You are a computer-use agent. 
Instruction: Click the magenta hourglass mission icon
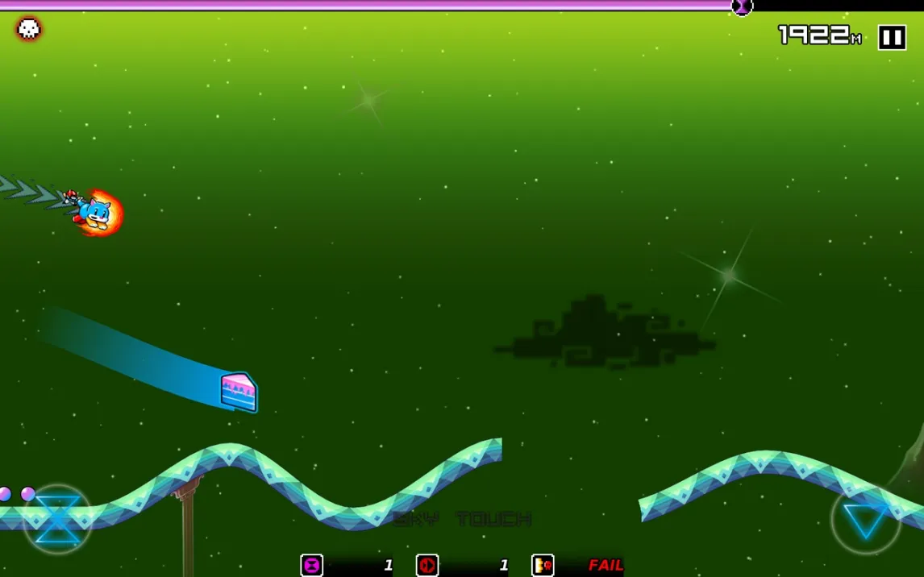click(x=311, y=565)
